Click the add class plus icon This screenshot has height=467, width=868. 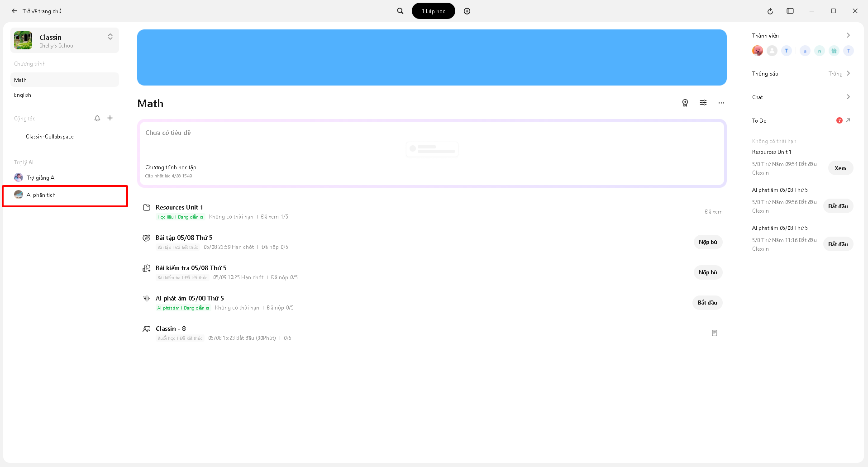(467, 11)
